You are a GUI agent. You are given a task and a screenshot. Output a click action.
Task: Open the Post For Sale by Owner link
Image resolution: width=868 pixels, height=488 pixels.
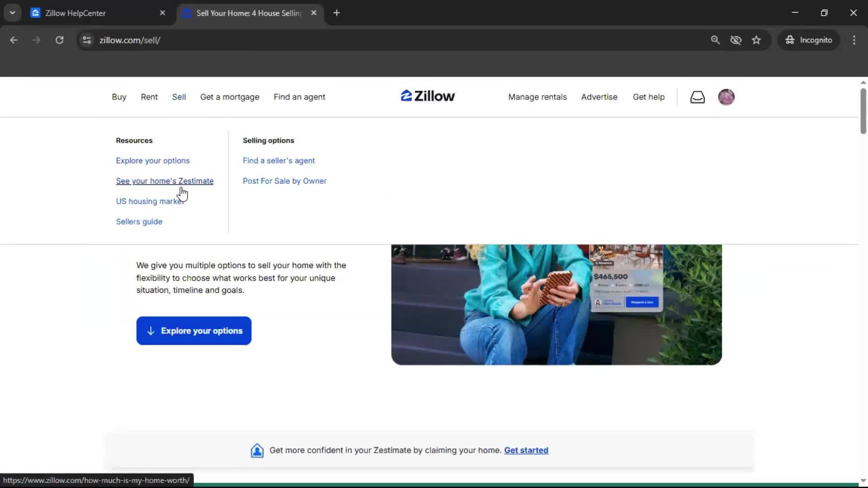tap(284, 181)
